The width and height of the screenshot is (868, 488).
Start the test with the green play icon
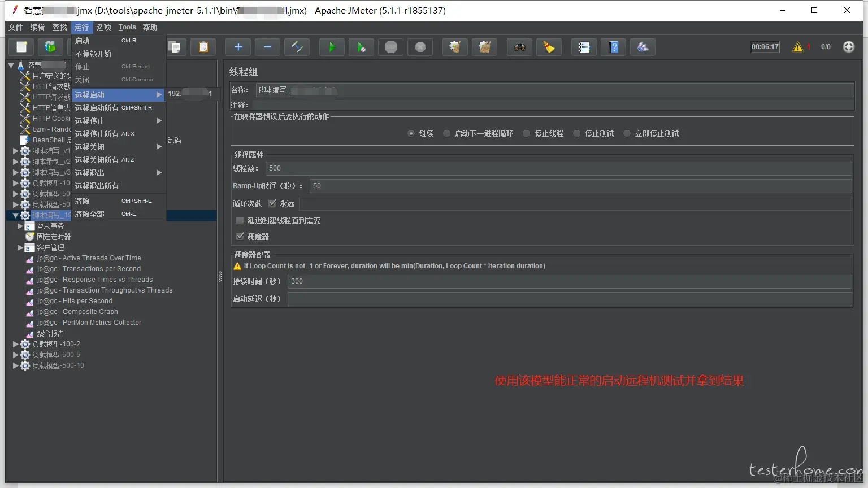(332, 47)
